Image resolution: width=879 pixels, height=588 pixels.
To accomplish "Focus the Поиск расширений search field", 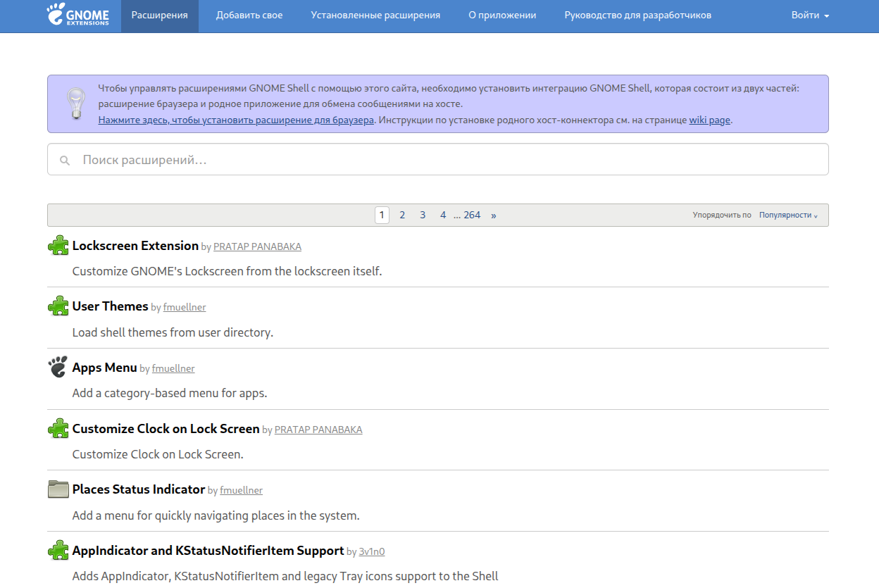I will 438,160.
